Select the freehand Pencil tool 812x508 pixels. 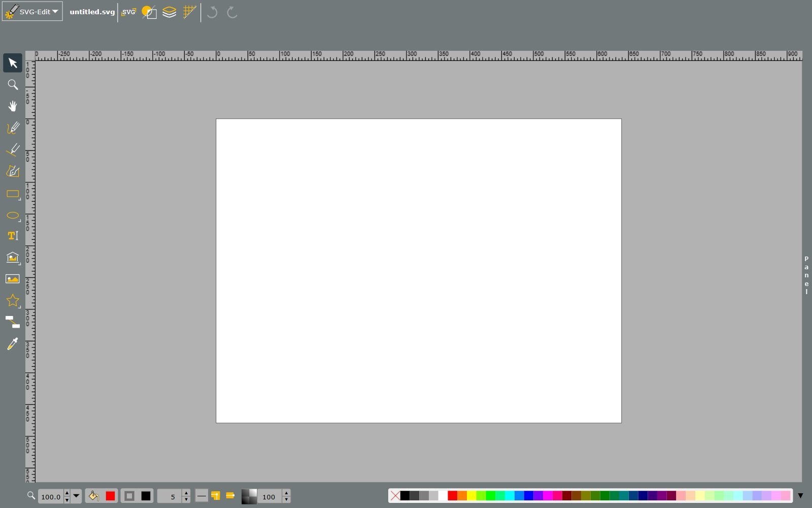pos(13,128)
